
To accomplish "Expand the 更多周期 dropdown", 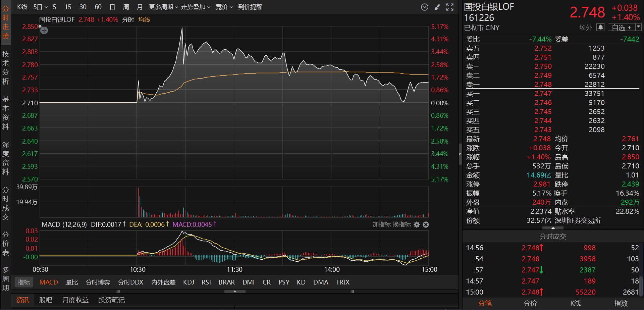I will (163, 7).
